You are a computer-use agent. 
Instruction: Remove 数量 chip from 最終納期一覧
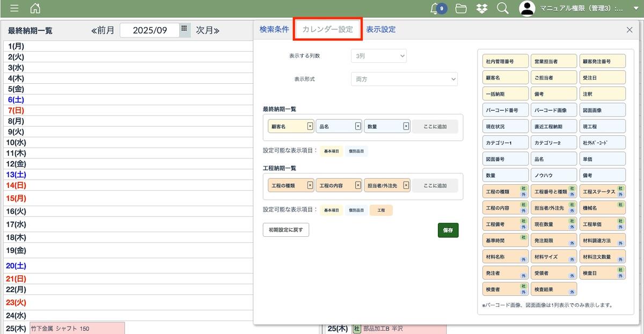point(406,126)
